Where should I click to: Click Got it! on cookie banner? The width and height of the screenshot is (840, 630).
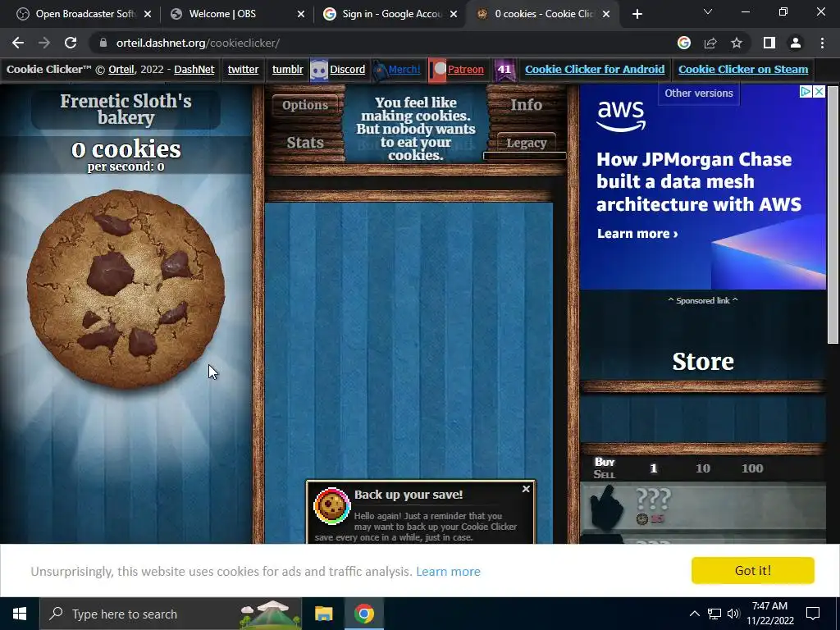point(753,571)
